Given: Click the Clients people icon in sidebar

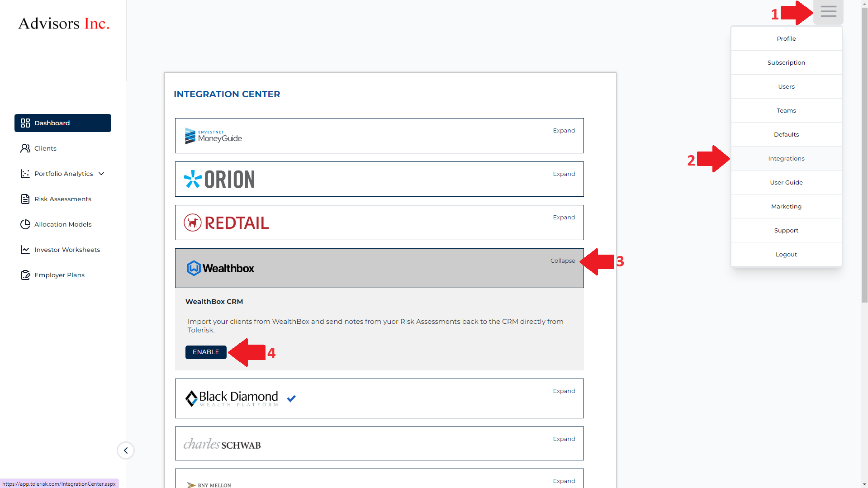Looking at the screenshot, I should tap(25, 148).
